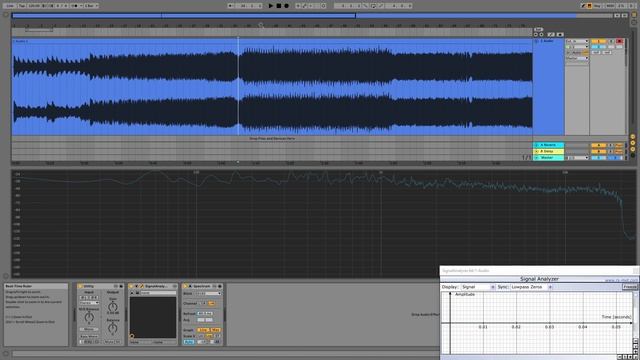Open the MIDI map mode
This screenshot has width=640, height=360.
(610, 6)
